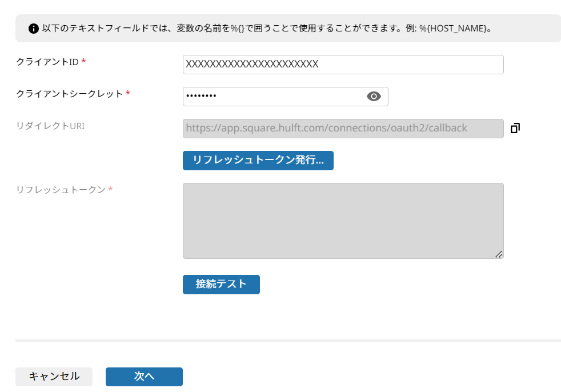
Task: Click the リフレッシュトークン label
Action: pos(61,190)
